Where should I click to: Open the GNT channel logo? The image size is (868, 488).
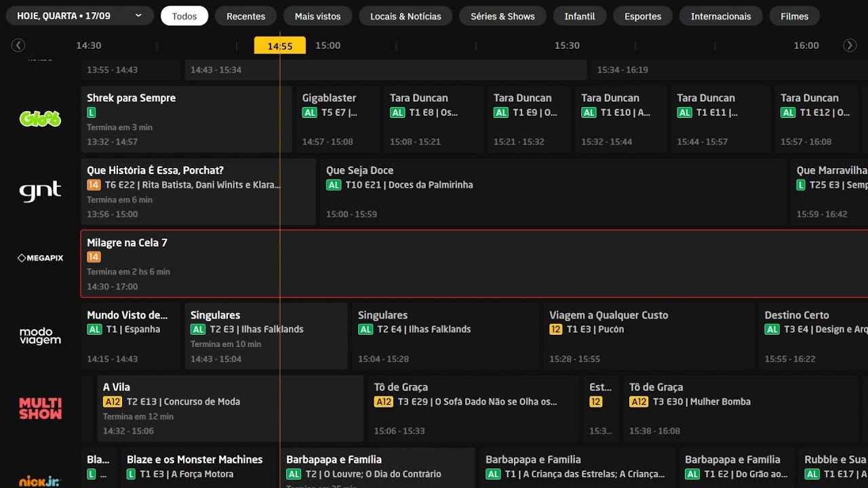[40, 191]
